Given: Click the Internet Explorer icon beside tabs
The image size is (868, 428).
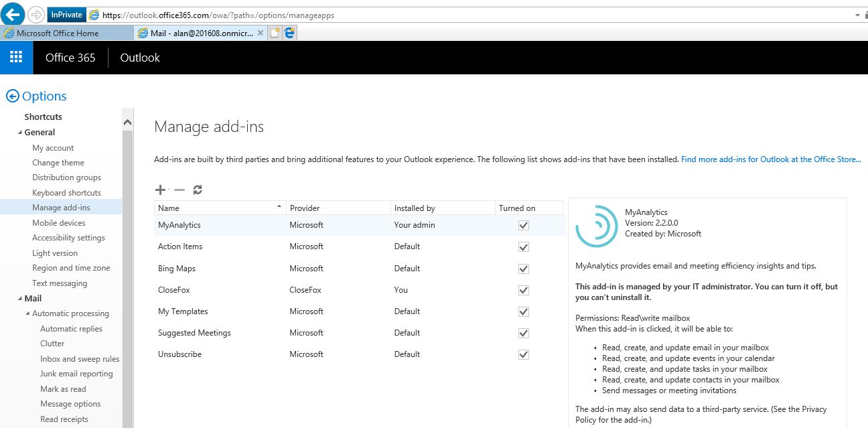Looking at the screenshot, I should pos(289,33).
